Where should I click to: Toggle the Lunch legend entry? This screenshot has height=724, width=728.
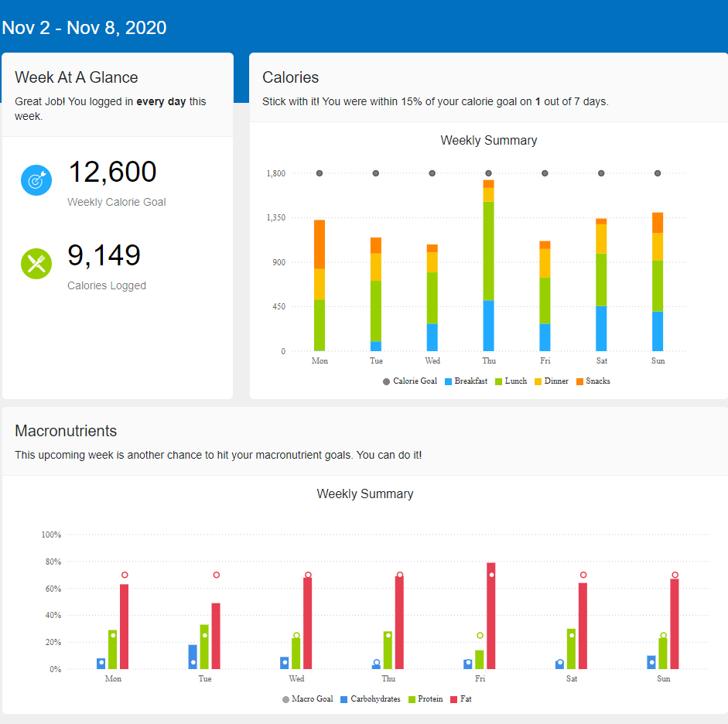(x=511, y=381)
